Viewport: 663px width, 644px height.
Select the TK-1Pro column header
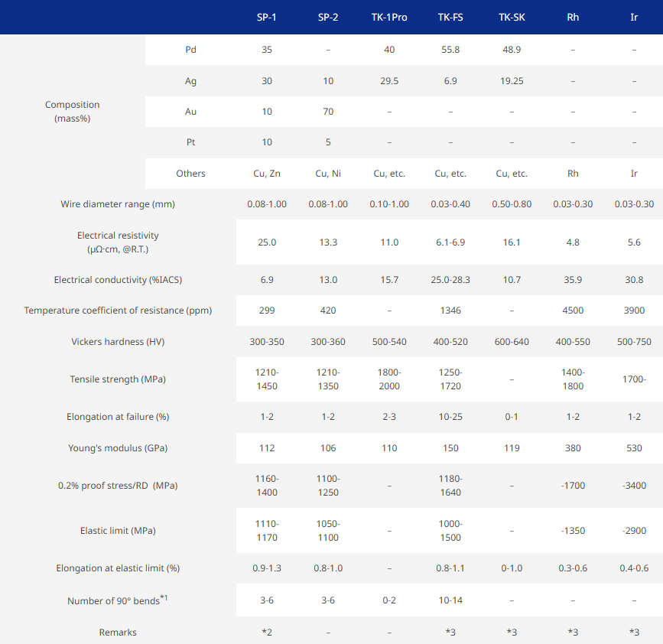click(389, 17)
